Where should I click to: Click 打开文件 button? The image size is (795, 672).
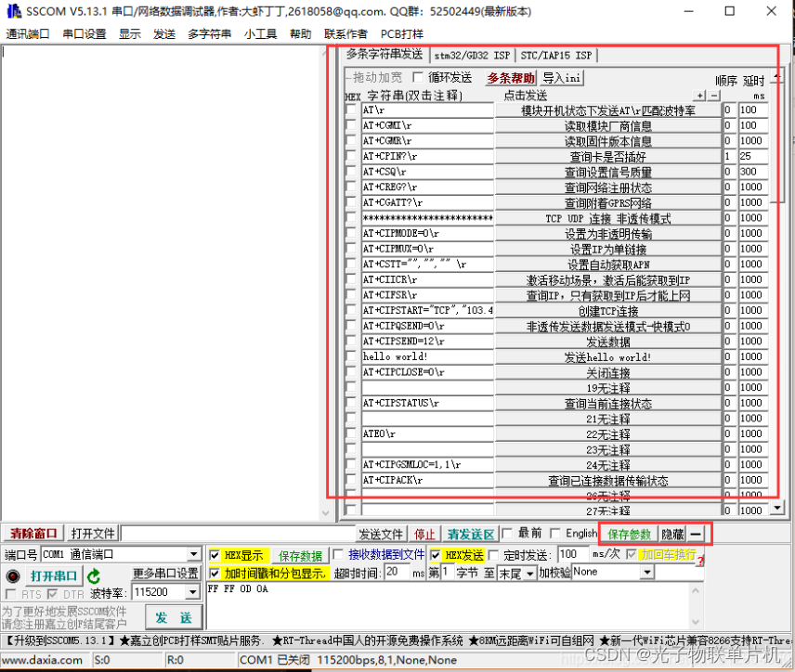[93, 534]
